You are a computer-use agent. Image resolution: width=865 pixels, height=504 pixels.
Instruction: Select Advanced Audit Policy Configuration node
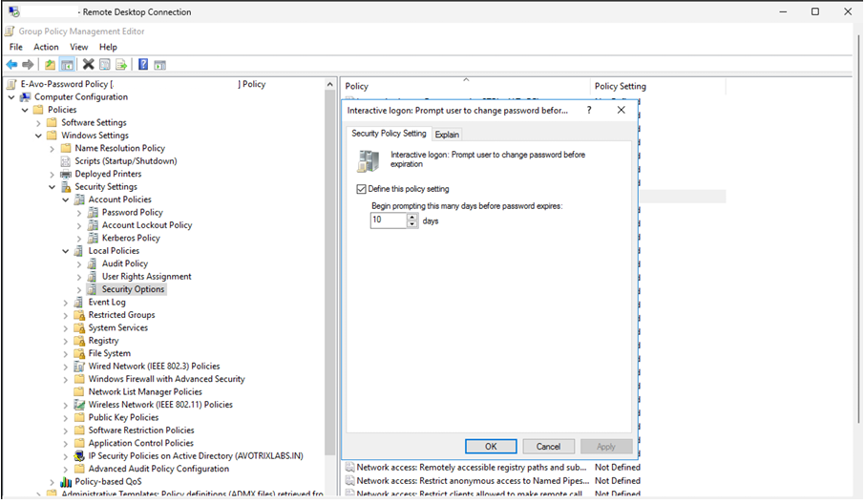(x=158, y=469)
